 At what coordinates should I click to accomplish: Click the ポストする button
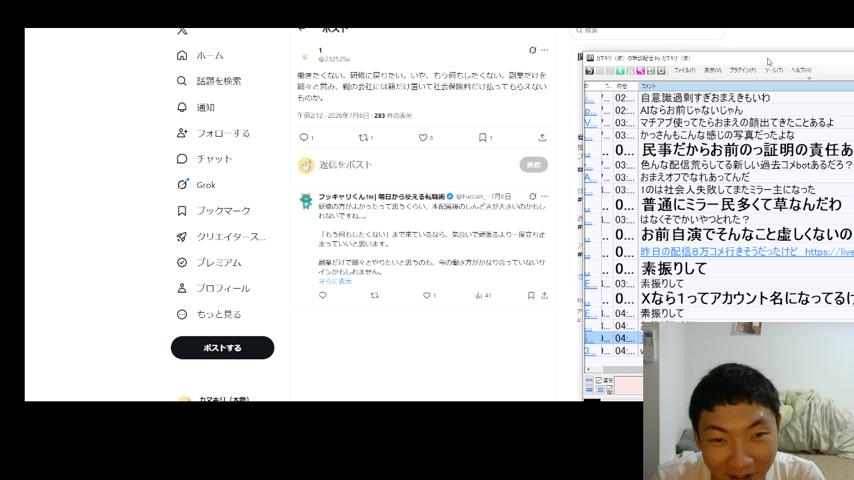point(222,348)
